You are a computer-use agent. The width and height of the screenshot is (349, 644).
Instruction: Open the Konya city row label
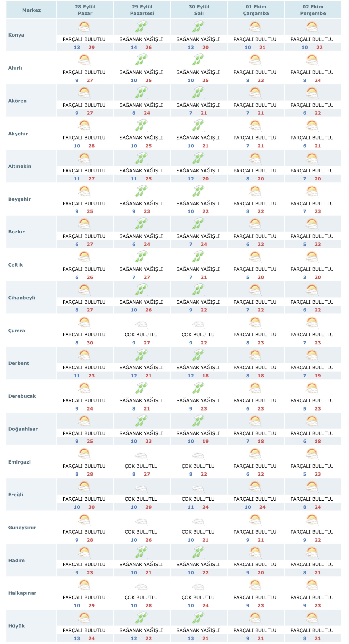click(16, 35)
